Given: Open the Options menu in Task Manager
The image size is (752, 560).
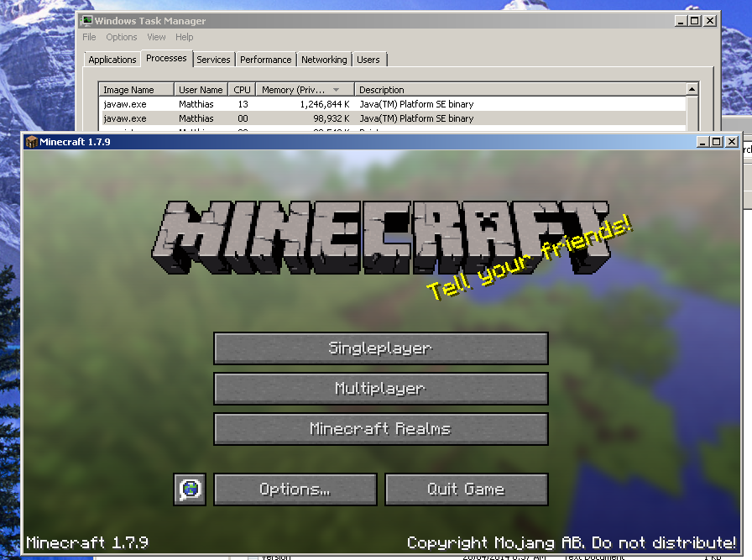Looking at the screenshot, I should [x=122, y=37].
